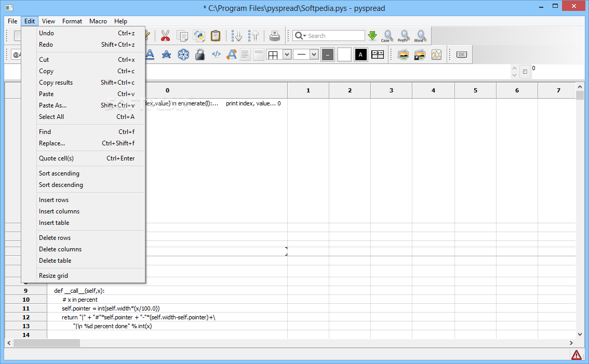Click the link image icon
This screenshot has height=364, width=589.
420,55
